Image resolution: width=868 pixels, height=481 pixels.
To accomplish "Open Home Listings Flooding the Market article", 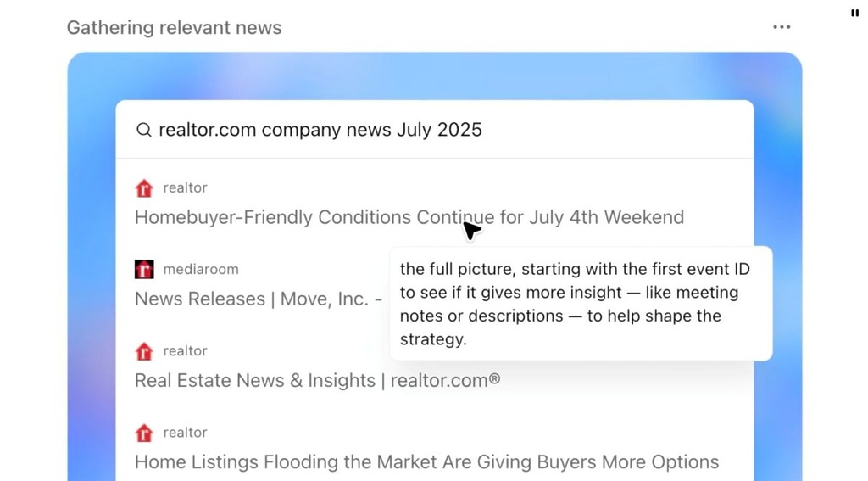I will tap(427, 462).
